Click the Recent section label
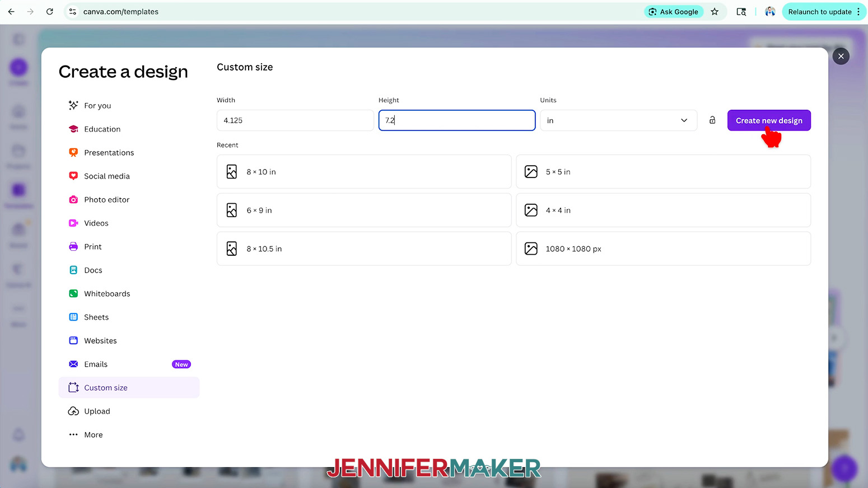The height and width of the screenshot is (488, 868). [x=227, y=145]
